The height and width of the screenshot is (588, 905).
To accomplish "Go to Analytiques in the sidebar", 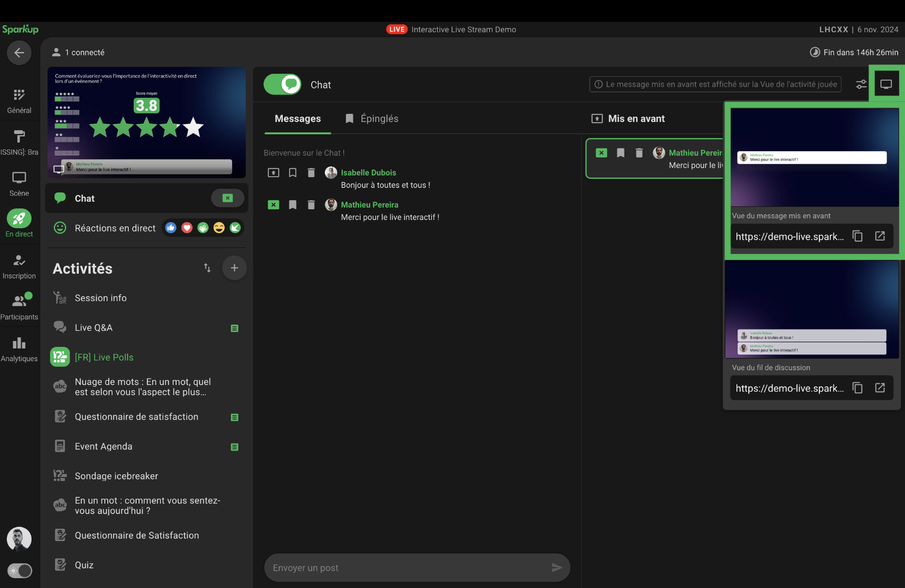I will 19,349.
